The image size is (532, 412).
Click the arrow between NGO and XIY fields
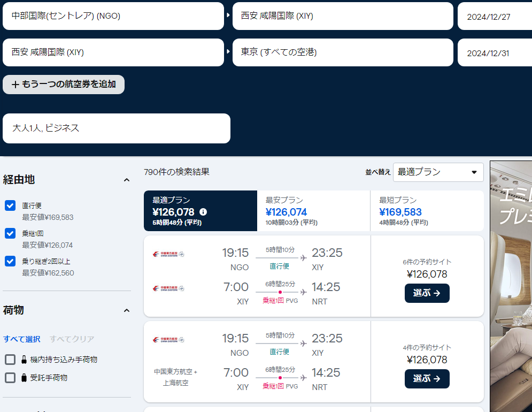(x=228, y=16)
